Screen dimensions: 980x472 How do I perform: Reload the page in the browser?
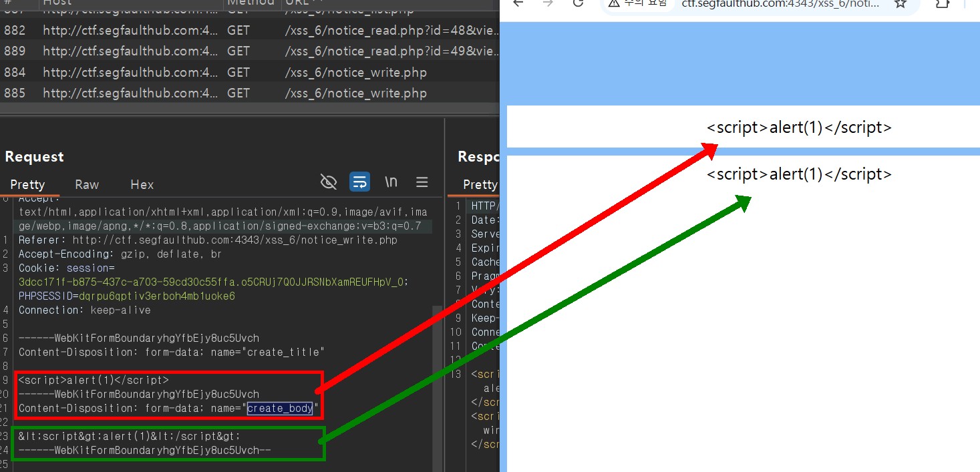579,3
